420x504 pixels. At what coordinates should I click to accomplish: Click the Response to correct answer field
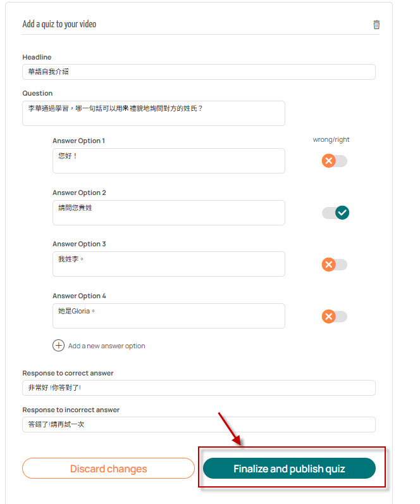(x=199, y=387)
